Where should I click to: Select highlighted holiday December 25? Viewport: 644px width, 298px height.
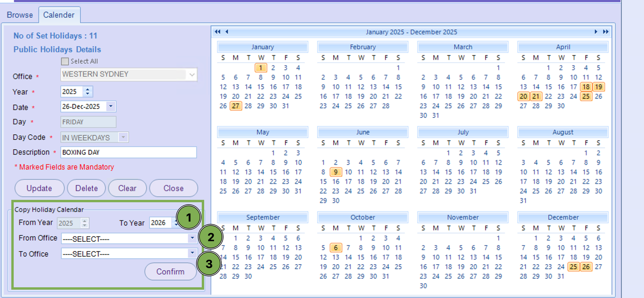573,267
